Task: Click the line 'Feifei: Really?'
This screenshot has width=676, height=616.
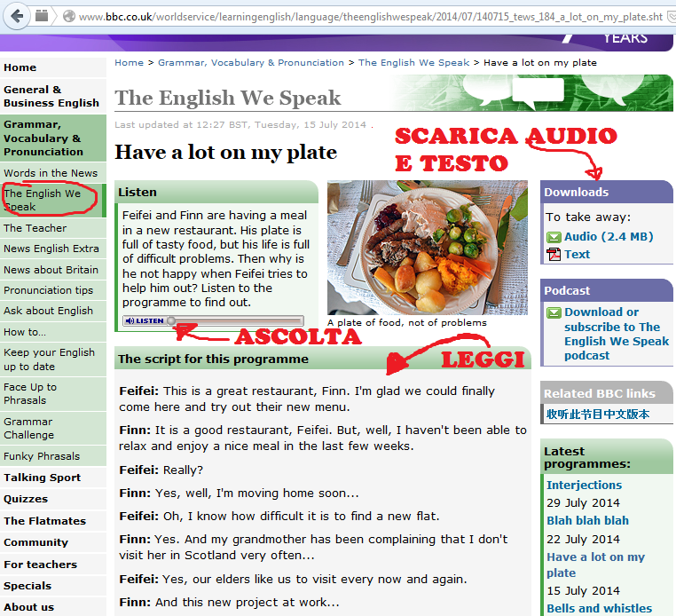Action: point(161,470)
